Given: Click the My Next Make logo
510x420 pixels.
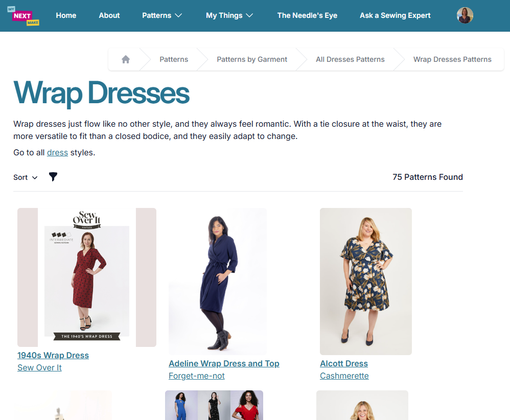Looking at the screenshot, I should 23,16.
